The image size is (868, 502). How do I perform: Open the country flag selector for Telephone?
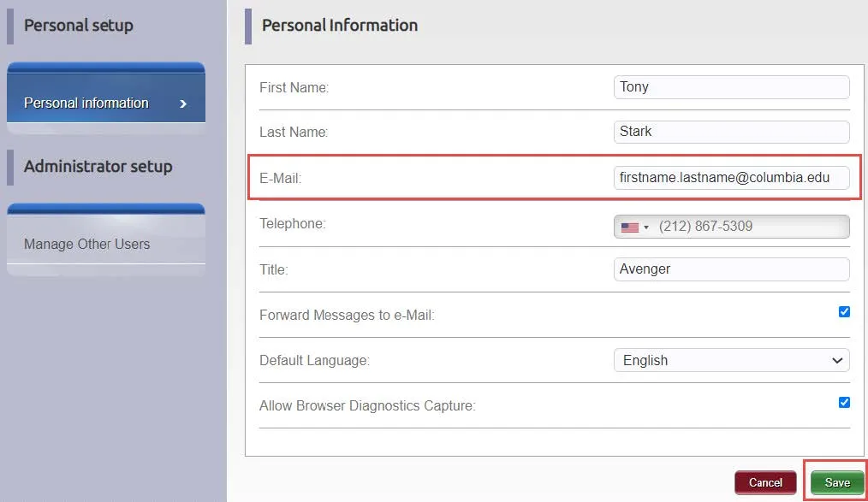634,227
